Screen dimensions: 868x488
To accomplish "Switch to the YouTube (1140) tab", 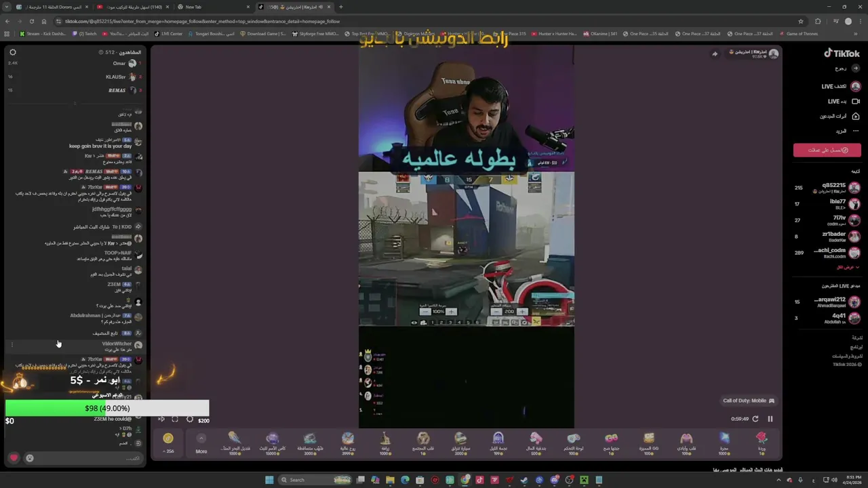I will pyautogui.click(x=133, y=7).
